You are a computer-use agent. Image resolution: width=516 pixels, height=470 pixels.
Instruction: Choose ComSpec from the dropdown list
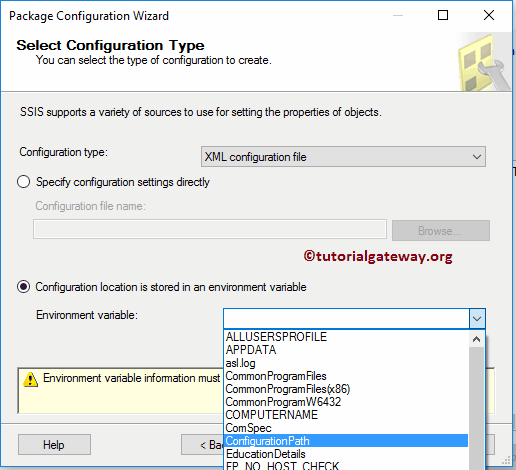[346, 428]
